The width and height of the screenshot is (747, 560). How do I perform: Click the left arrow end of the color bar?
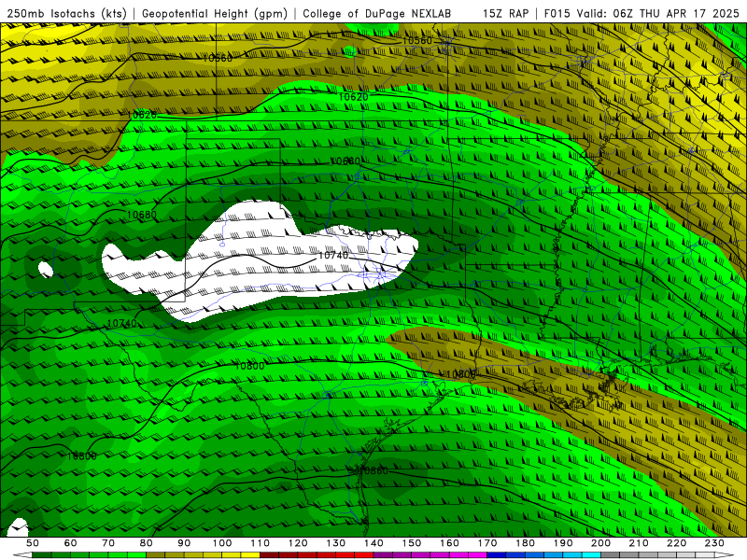pos(22,555)
